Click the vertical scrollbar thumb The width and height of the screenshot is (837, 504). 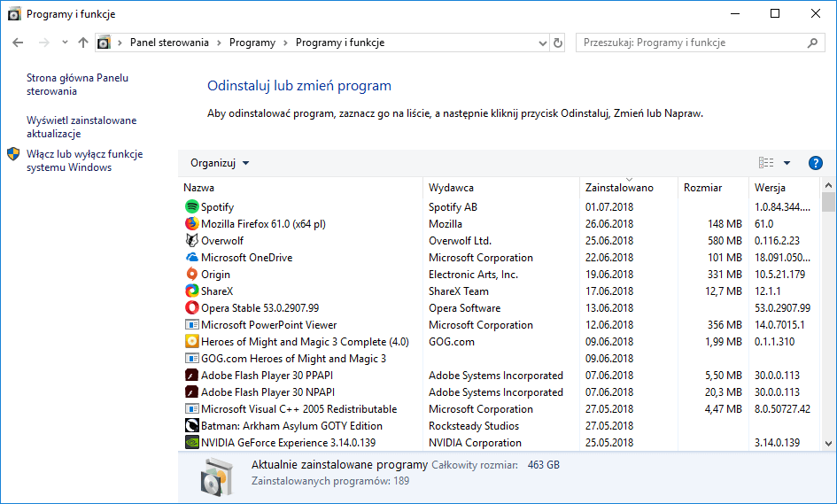[x=828, y=202]
